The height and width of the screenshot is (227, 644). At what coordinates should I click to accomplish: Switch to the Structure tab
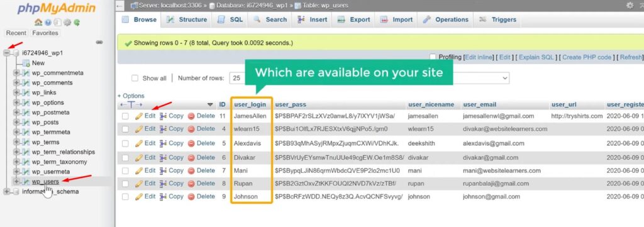(187, 19)
